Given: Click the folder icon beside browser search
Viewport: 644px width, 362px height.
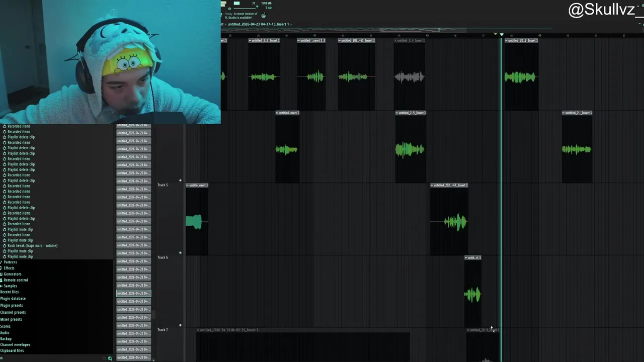Looking at the screenshot, I should pyautogui.click(x=104, y=358).
